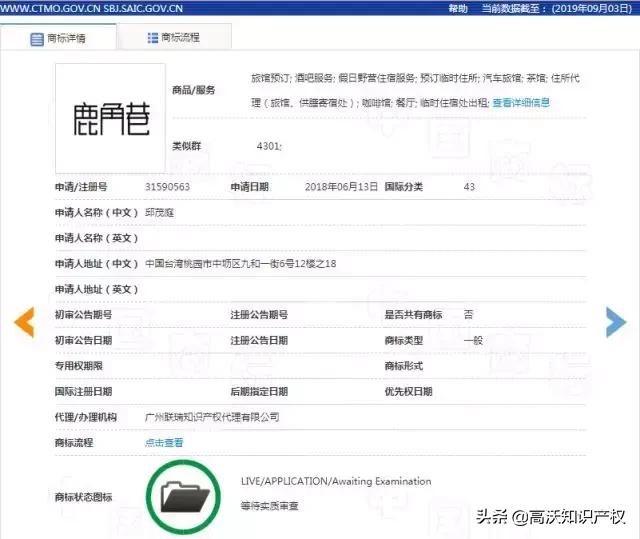The height and width of the screenshot is (539, 640).
Task: Click the 鹿角巷 trademark image
Action: click(x=110, y=118)
